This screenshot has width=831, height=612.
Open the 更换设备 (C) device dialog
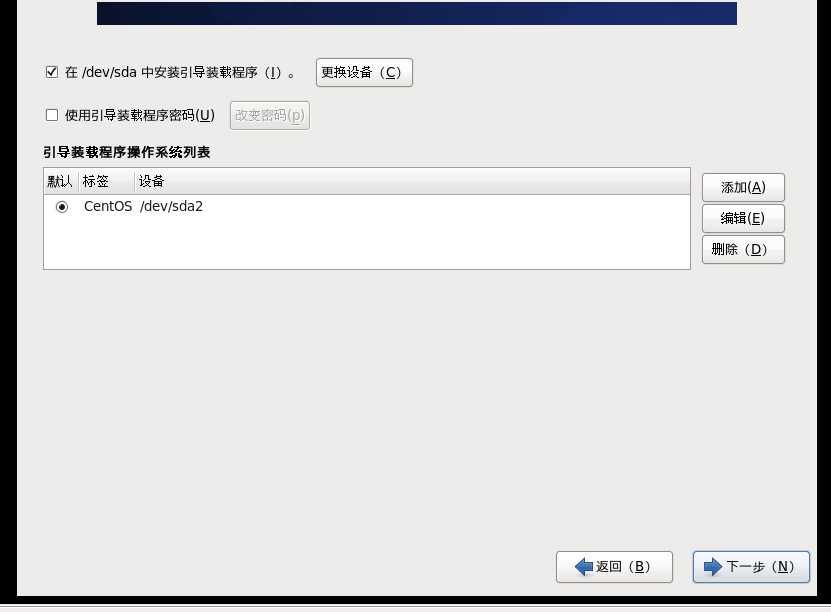(364, 72)
